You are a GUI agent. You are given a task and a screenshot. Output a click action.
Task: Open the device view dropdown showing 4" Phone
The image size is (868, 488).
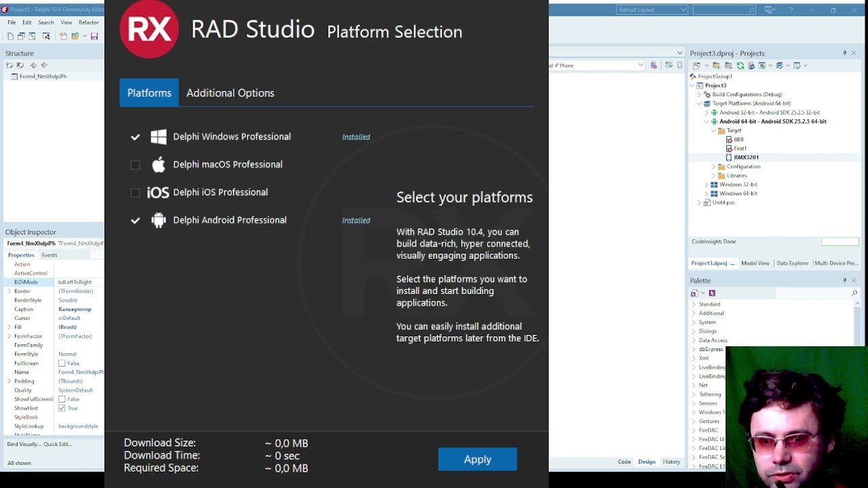[x=641, y=65]
